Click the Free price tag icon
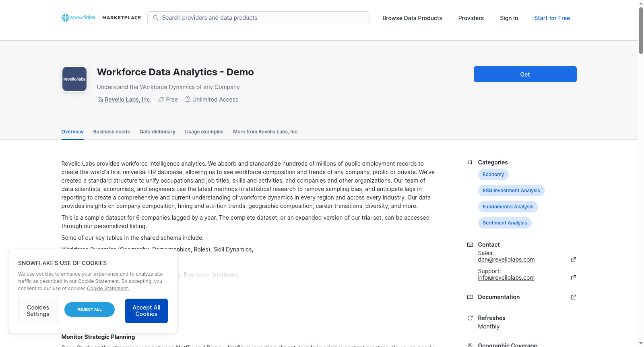644x347 pixels. [x=161, y=100]
